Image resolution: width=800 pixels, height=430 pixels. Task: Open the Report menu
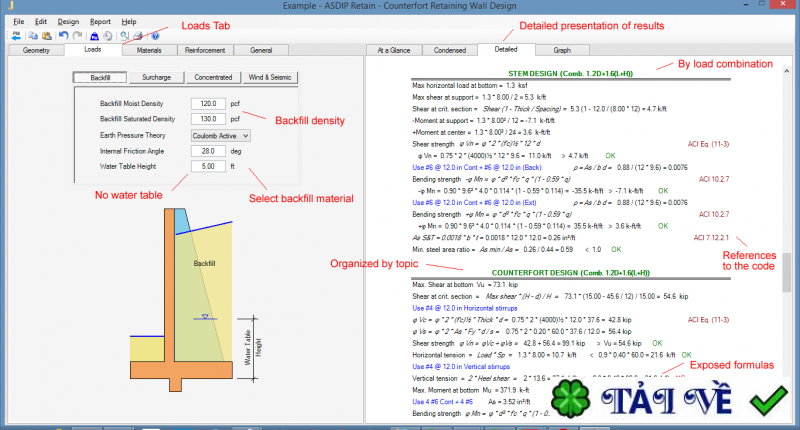click(100, 21)
